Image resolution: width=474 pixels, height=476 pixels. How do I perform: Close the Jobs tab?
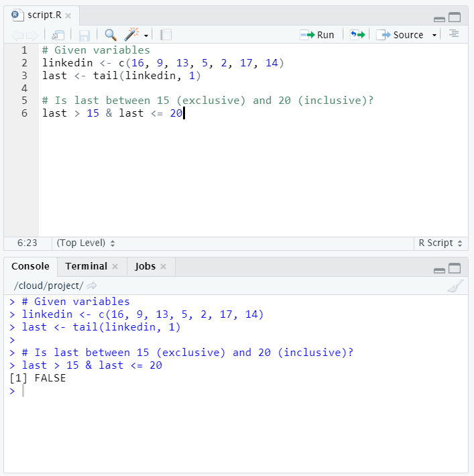164,267
